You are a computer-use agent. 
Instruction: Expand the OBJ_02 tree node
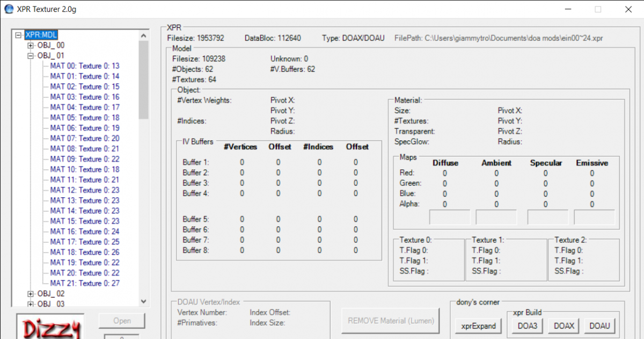pyautogui.click(x=31, y=294)
